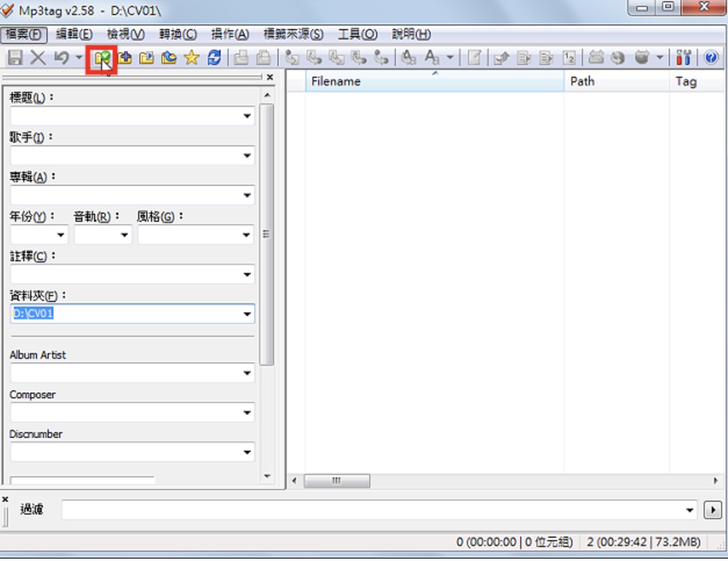Close the 過濾 filter bar
This screenshot has width=728, height=561.
click(5, 499)
